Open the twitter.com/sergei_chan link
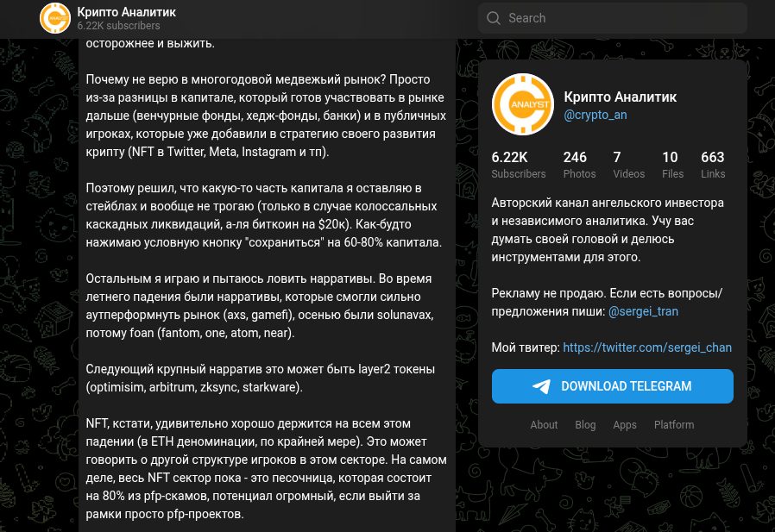This screenshot has height=532, width=775. [x=647, y=347]
